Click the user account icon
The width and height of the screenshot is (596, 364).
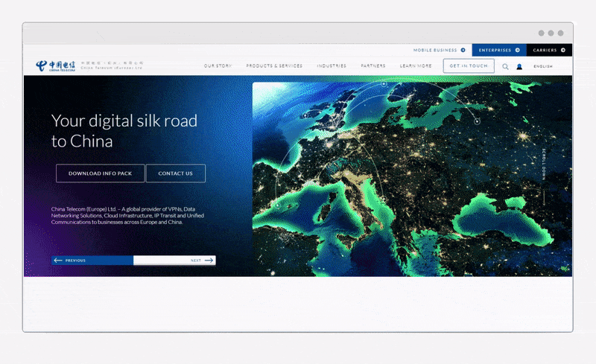point(519,66)
